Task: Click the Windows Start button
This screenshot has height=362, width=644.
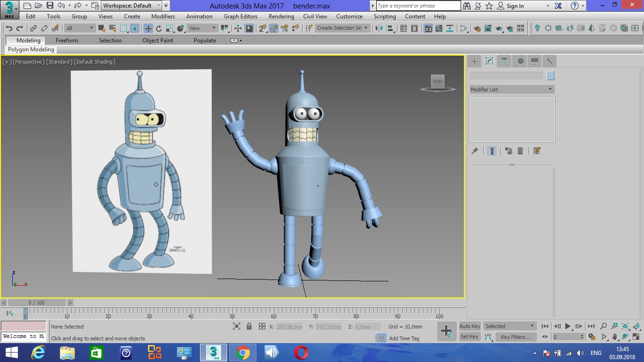Action: coord(11,353)
